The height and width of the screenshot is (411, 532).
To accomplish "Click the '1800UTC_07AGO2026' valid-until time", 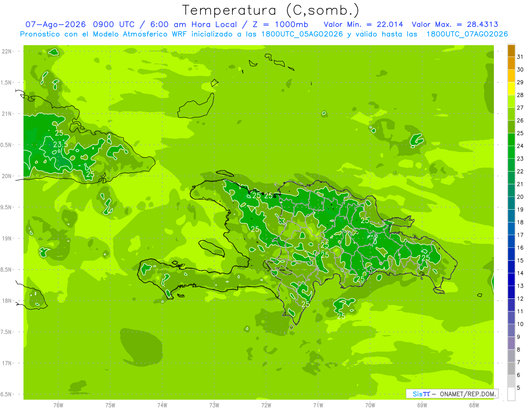I will pyautogui.click(x=467, y=34).
